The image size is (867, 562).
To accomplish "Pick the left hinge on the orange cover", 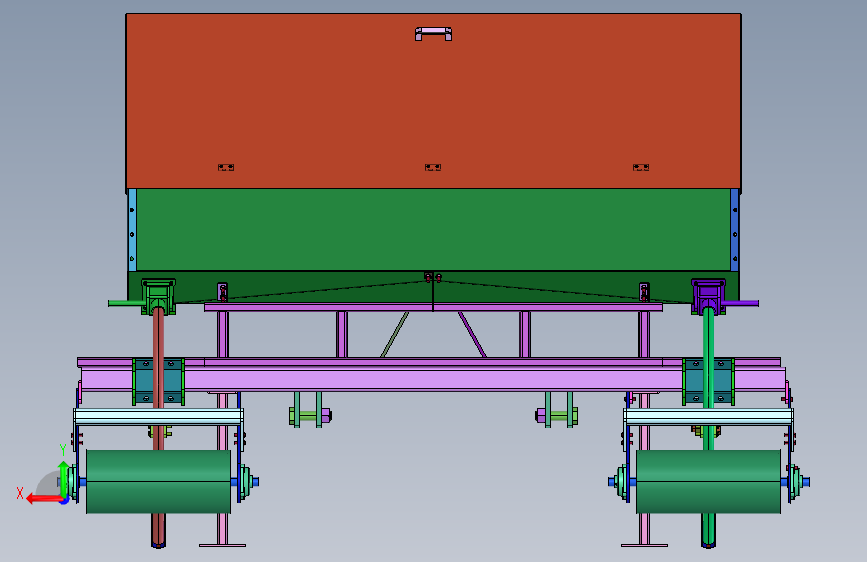I will (x=226, y=167).
